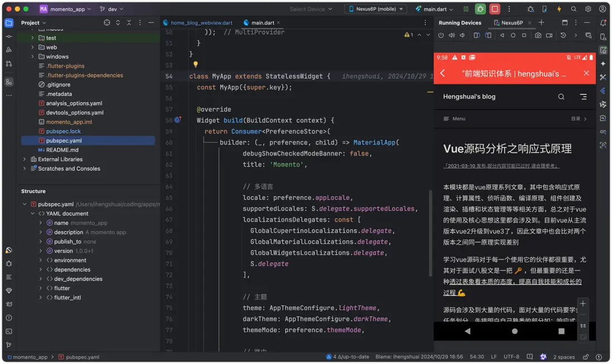The image size is (612, 364).
Task: Take emulator screenshot with camera icon
Action: [x=538, y=35]
